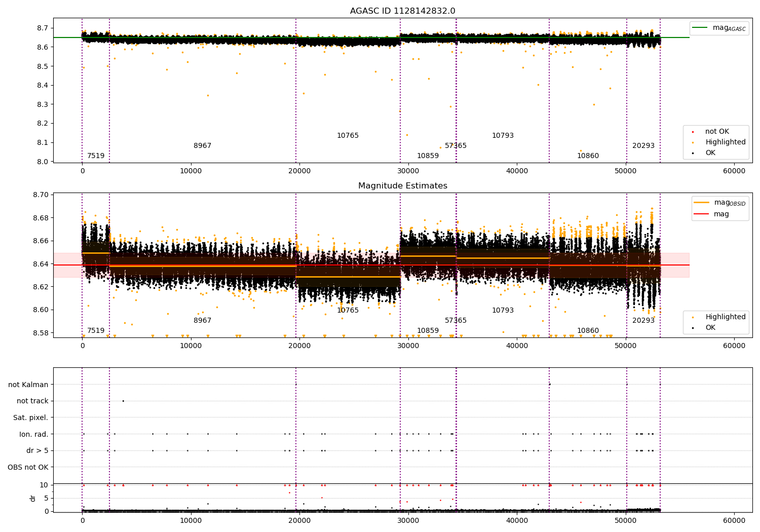Click the 'Sat. pixel.' row label

[31, 418]
